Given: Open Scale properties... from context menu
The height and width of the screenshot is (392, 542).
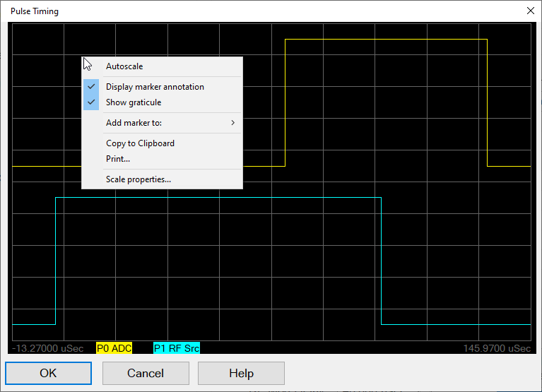Looking at the screenshot, I should coord(139,179).
